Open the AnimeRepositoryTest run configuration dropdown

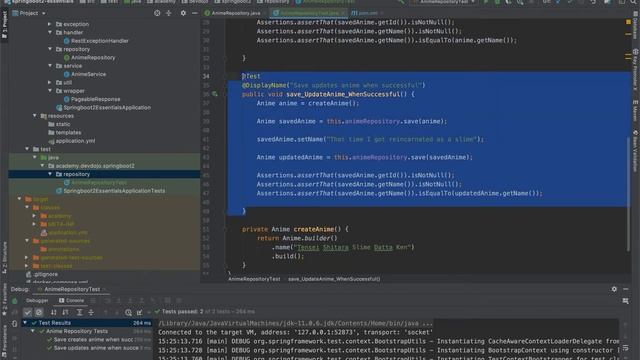tap(445, 2)
